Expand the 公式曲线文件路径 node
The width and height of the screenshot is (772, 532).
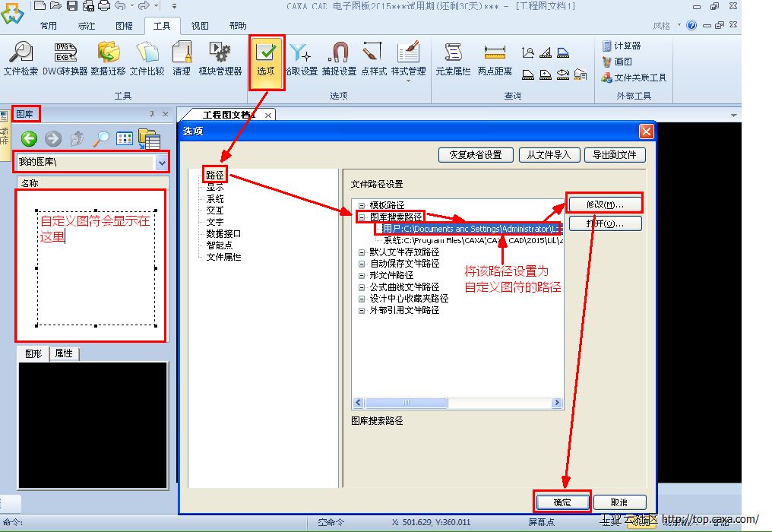click(x=362, y=287)
